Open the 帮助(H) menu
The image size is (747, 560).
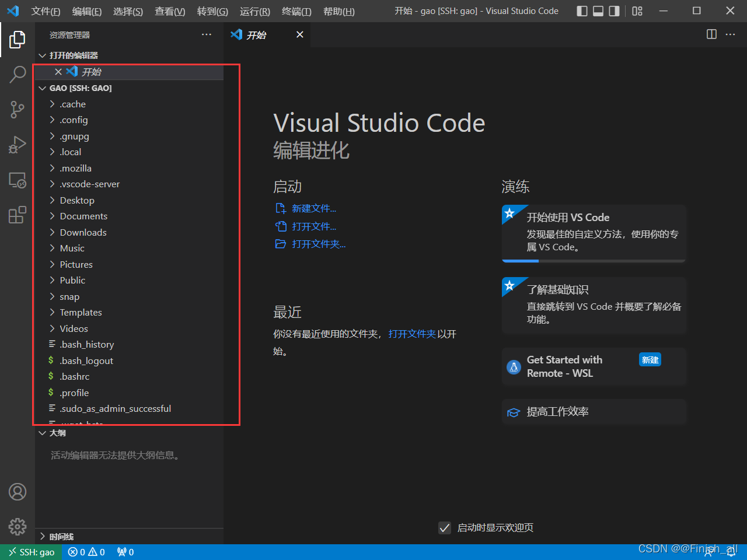(x=339, y=11)
